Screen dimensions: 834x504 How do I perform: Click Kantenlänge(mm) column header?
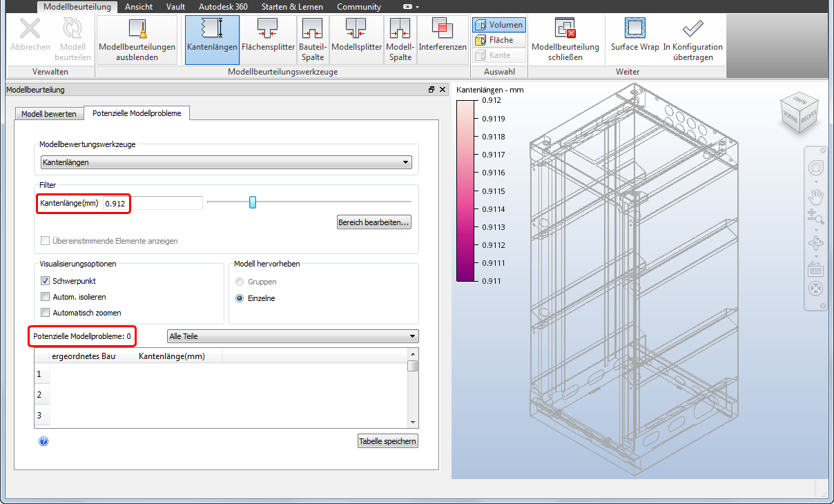point(171,356)
